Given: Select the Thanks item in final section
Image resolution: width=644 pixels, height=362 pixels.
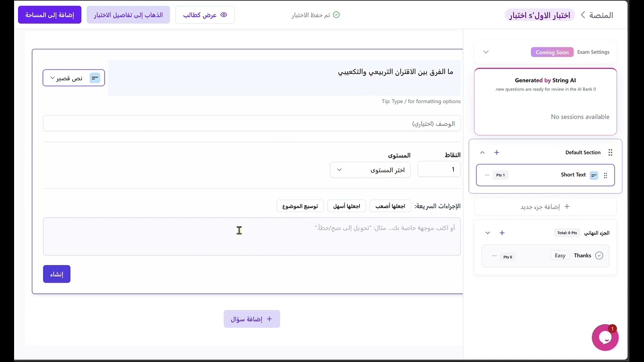Looking at the screenshot, I should (x=545, y=256).
